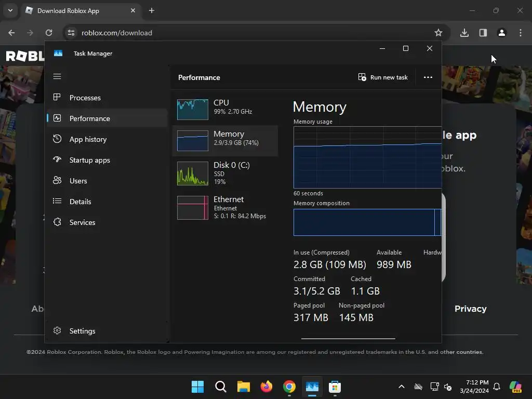Image resolution: width=532 pixels, height=399 pixels.
Task: Click the Copilot preview icon in taskbar
Action: 516,387
